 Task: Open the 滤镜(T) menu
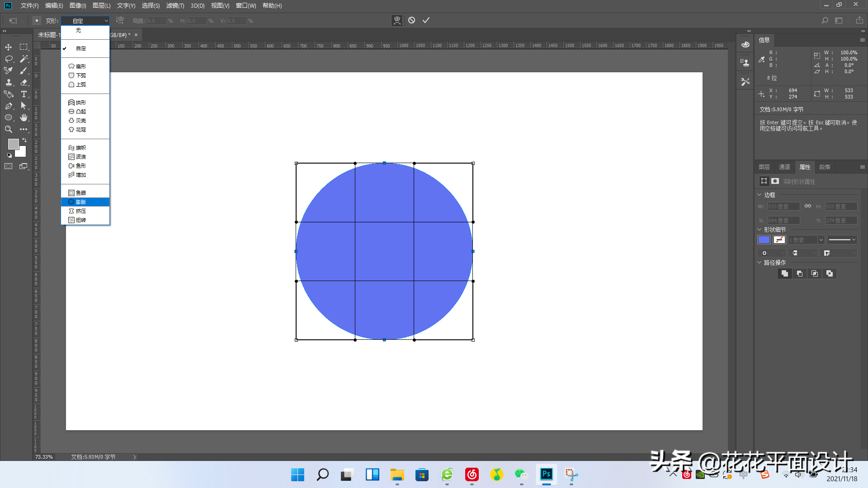(175, 5)
